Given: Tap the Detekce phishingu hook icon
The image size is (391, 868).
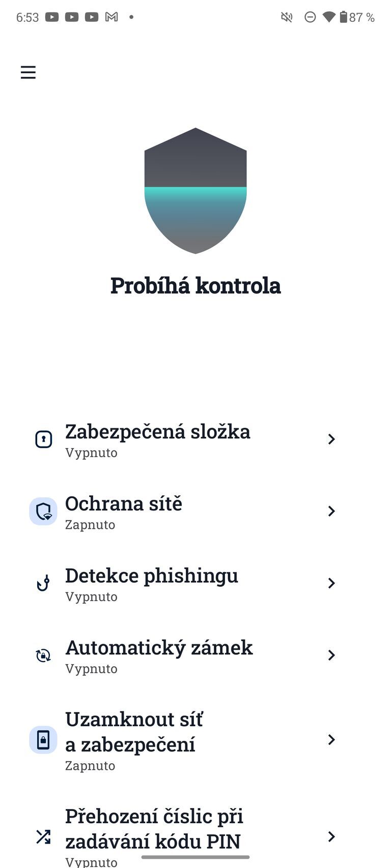Looking at the screenshot, I should pos(43,583).
